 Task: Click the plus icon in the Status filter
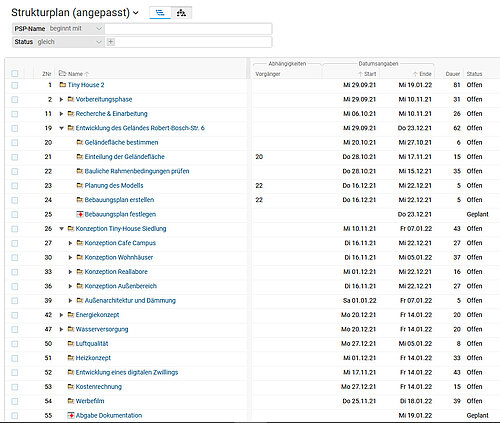click(111, 42)
